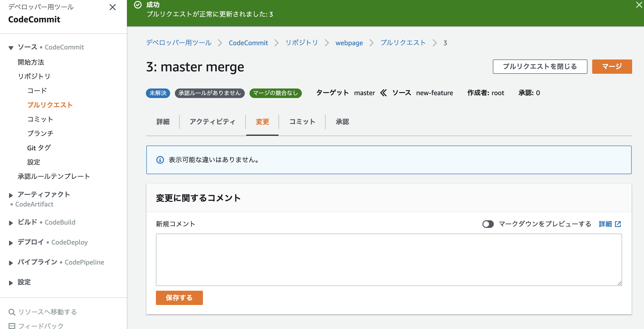Click the info icon in the no-differences notice
The height and width of the screenshot is (329, 644).
pyautogui.click(x=160, y=160)
